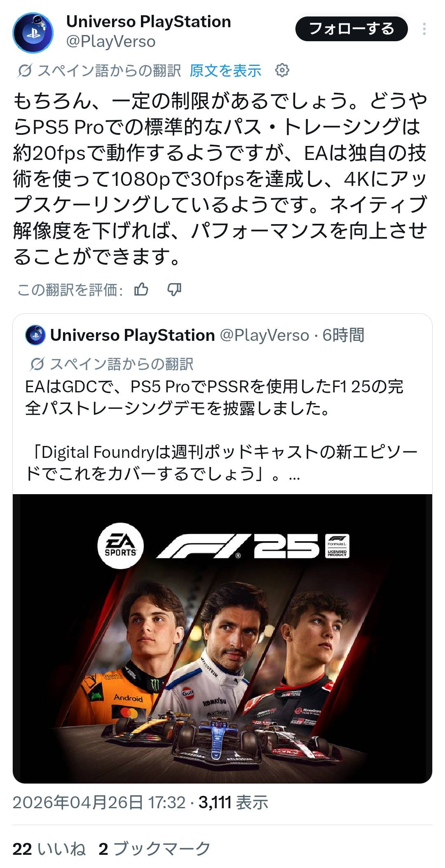Click the tweet timestamp 2026年04月26日 17:32
The image size is (445, 868).
pyautogui.click(x=99, y=802)
